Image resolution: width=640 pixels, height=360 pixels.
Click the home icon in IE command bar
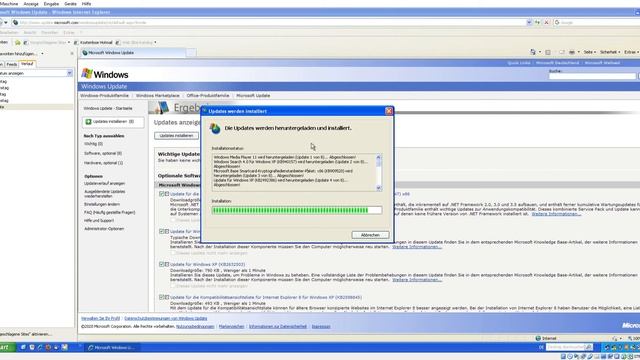(x=533, y=52)
